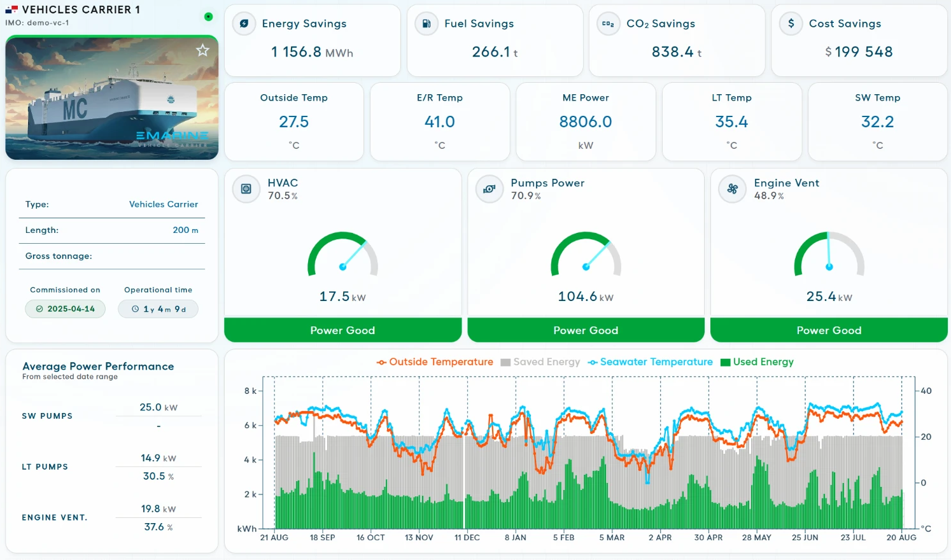Open the vessel ship thumbnail image
951x560 pixels.
click(112, 97)
